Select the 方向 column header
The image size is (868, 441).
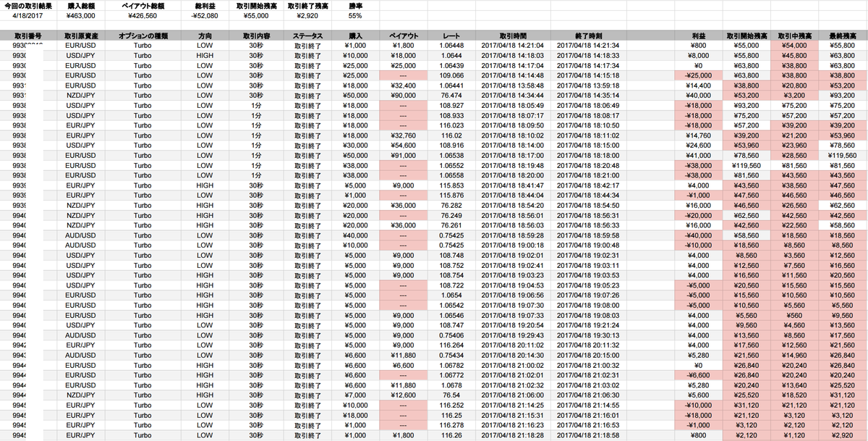[205, 35]
